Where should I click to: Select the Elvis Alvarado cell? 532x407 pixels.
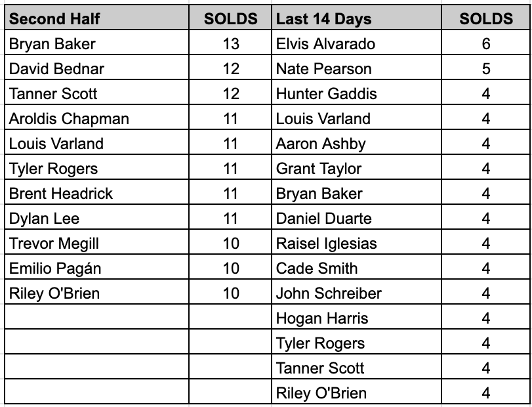pos(356,43)
